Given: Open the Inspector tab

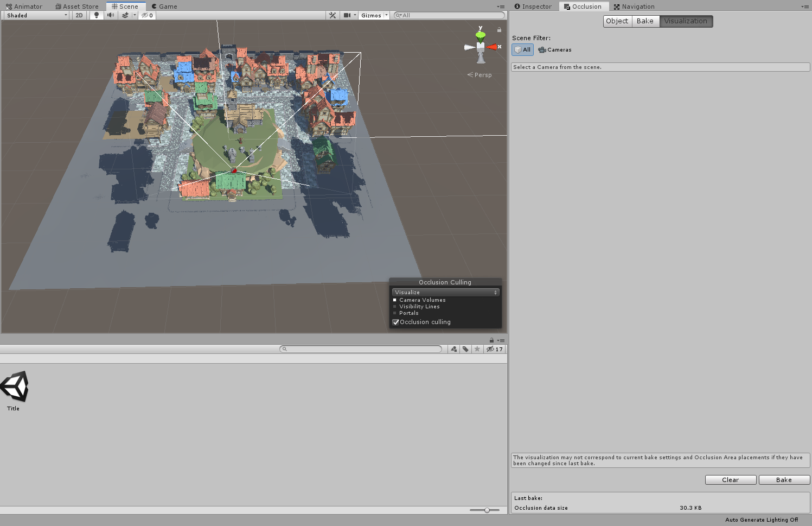Looking at the screenshot, I should coord(533,7).
